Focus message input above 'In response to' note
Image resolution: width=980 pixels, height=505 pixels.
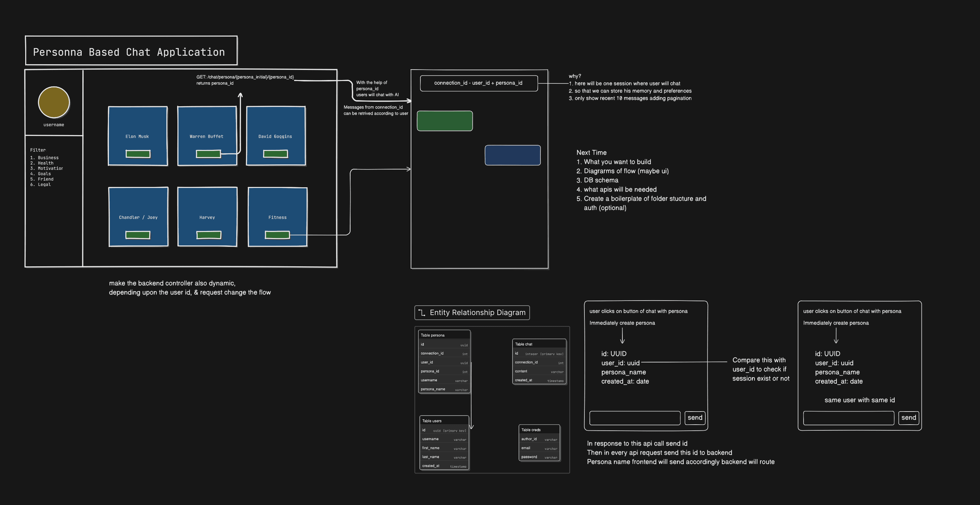tap(634, 418)
